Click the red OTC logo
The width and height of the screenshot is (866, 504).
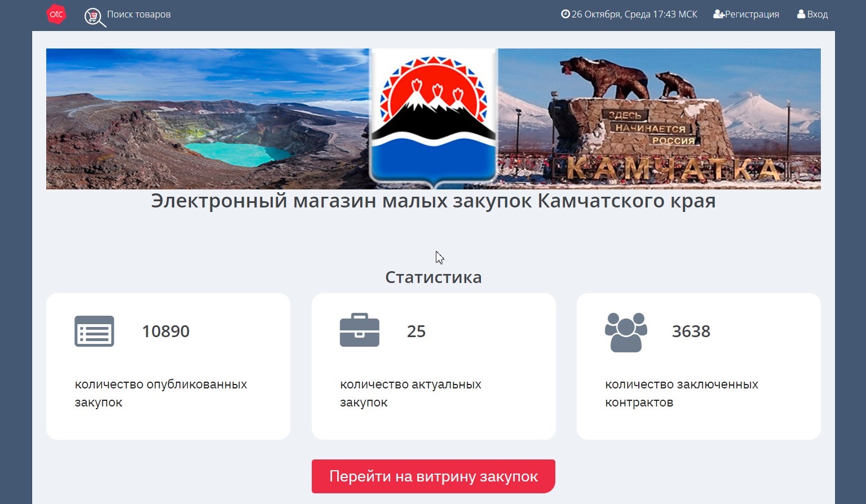point(56,14)
